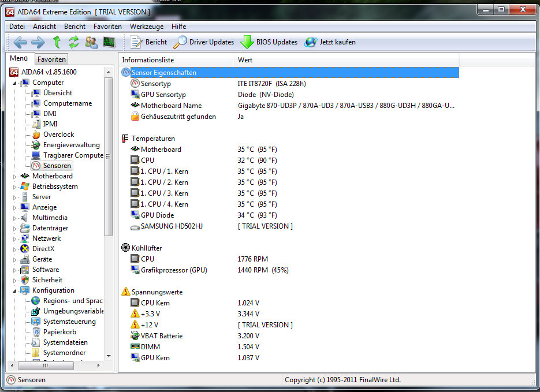Expand the Server tree node
Screen dimensions: 540x392
[x=14, y=197]
